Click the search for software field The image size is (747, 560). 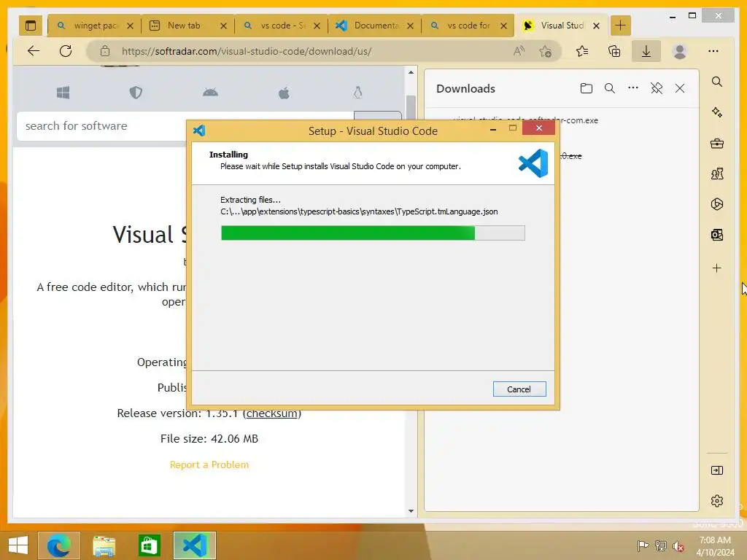click(185, 126)
